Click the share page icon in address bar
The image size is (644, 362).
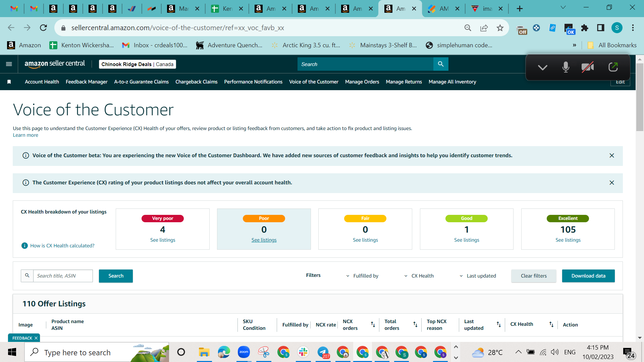[x=484, y=28]
